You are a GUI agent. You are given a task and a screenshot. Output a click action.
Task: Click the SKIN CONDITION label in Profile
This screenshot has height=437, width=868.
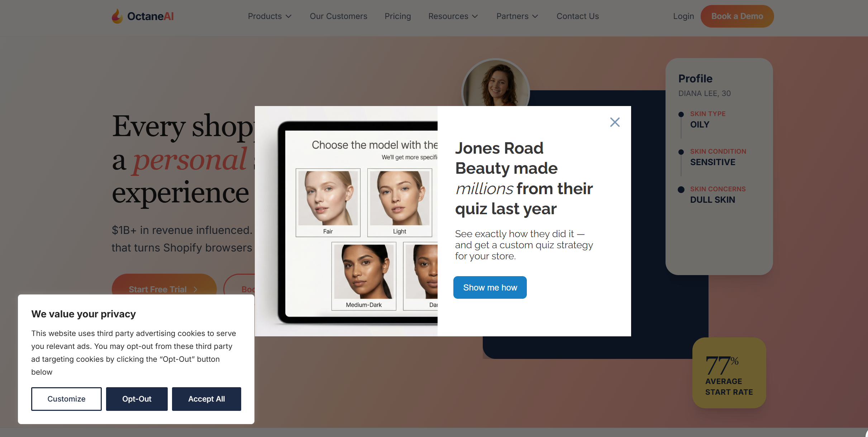[x=718, y=151]
